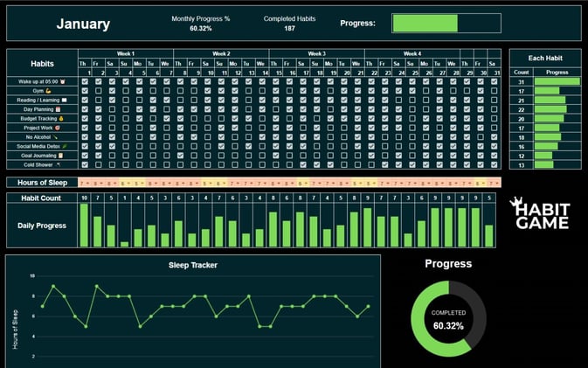Image resolution: width=588 pixels, height=368 pixels.
Task: Toggle Cold Shower checkbox for day 17
Action: point(303,164)
